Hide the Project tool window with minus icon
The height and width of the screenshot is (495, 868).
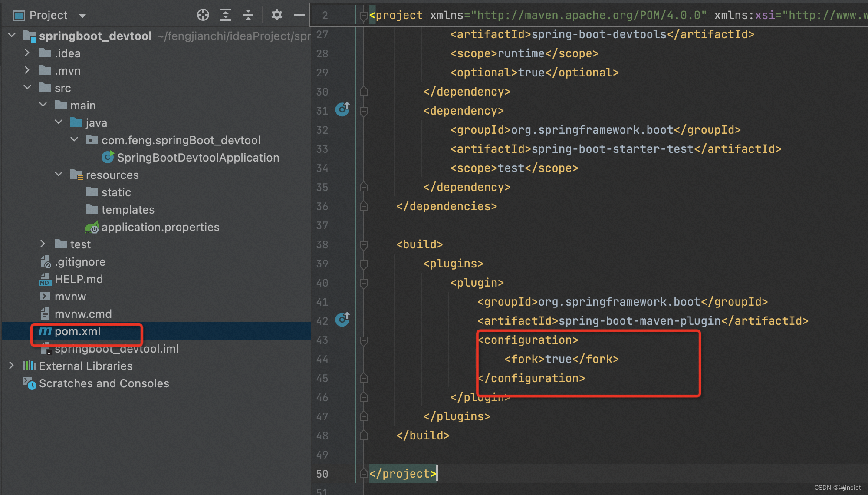tap(299, 14)
